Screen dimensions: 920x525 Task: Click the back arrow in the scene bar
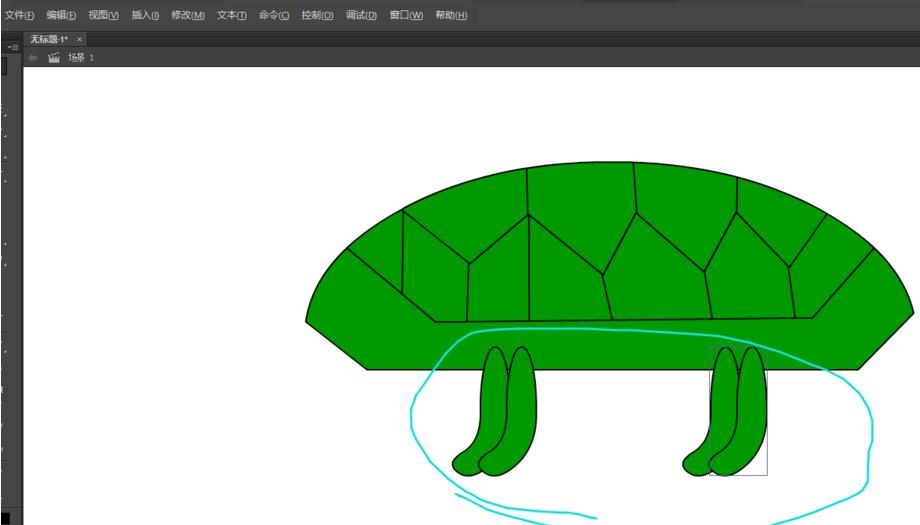pos(33,58)
